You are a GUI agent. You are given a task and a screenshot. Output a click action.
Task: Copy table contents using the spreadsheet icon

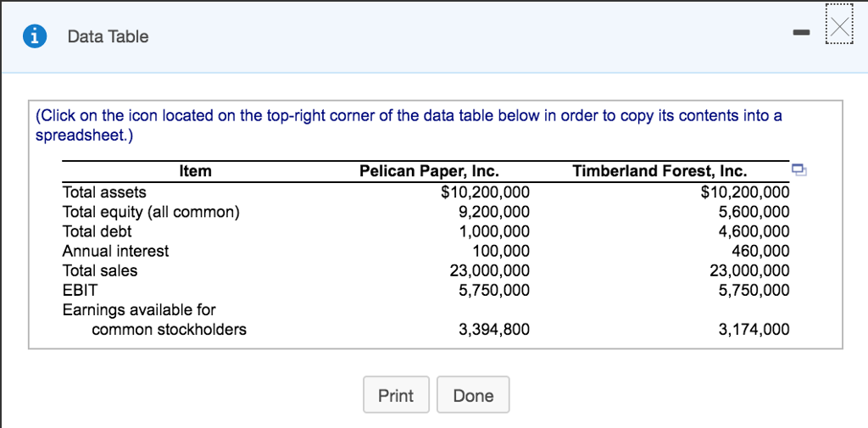[x=798, y=170]
